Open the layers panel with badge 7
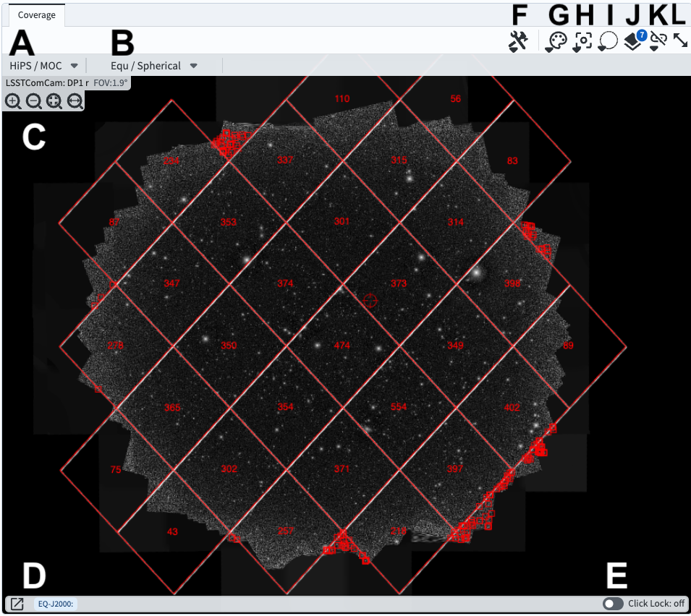 pyautogui.click(x=634, y=42)
